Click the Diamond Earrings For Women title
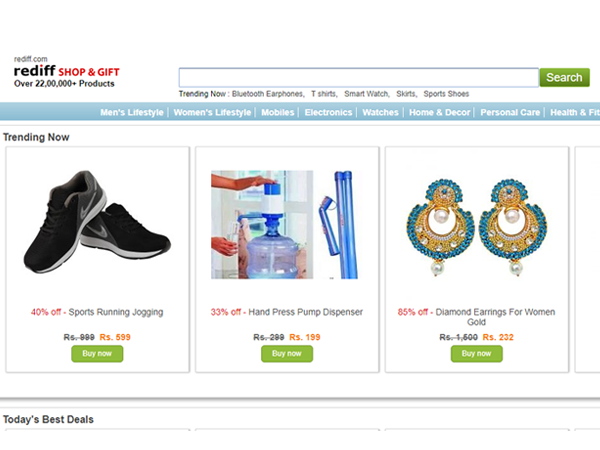 [x=495, y=317]
